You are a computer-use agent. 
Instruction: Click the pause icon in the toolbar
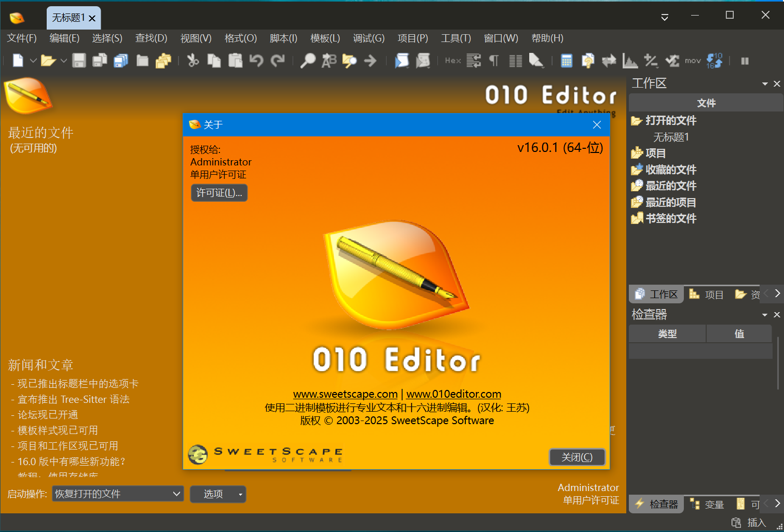[x=745, y=61]
